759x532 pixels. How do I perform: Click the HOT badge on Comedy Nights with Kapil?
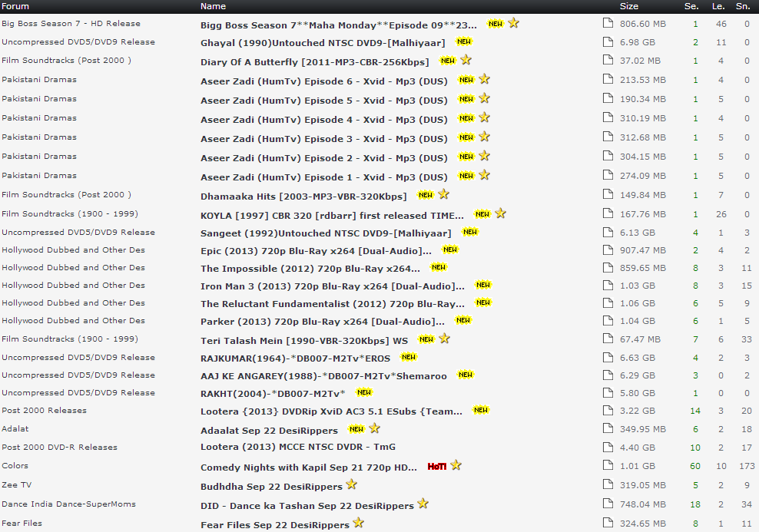coord(436,466)
